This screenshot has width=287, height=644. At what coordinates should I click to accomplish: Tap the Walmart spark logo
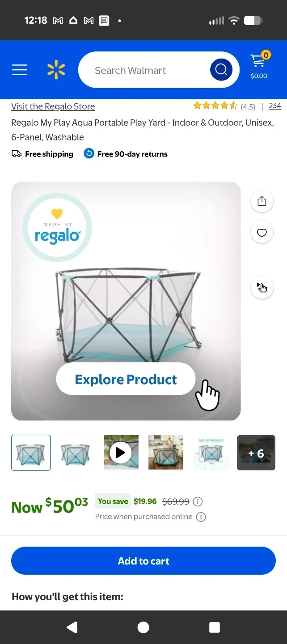(56, 70)
